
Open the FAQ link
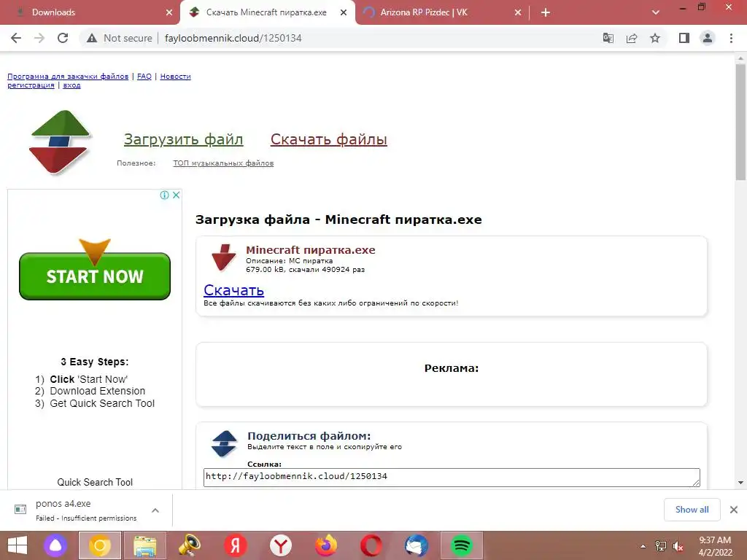coord(144,76)
